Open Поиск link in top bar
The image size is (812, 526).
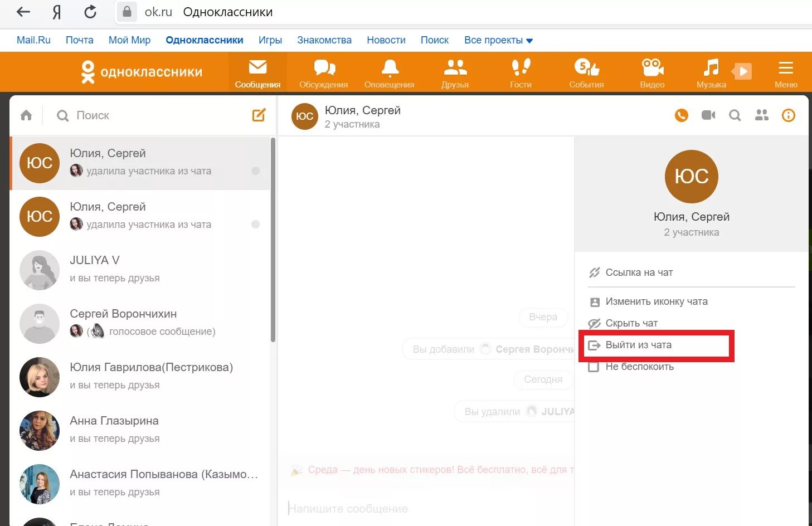point(435,40)
